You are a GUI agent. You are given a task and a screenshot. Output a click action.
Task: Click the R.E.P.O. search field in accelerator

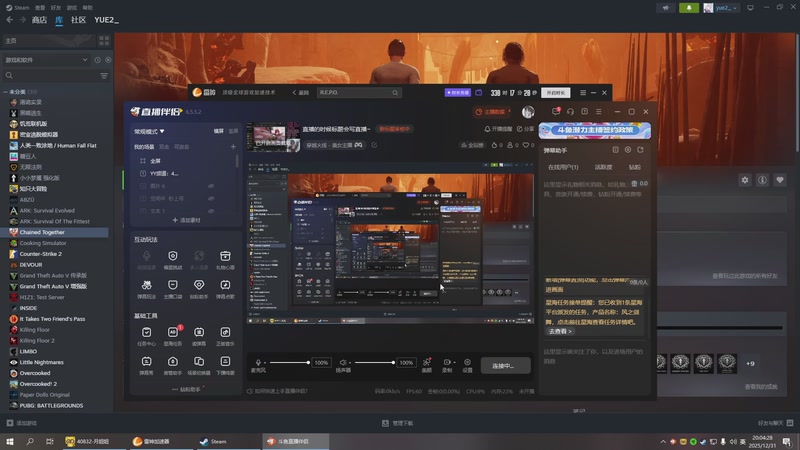coord(359,92)
